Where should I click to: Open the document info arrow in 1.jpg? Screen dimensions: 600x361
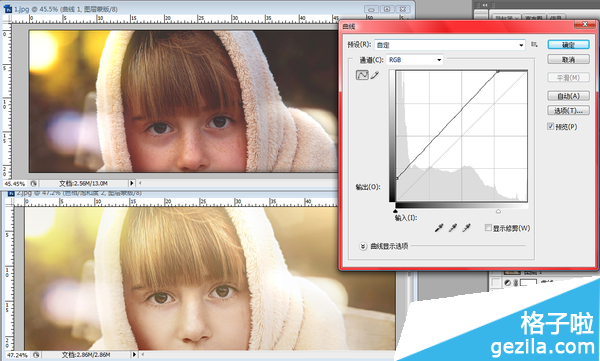pyautogui.click(x=132, y=183)
